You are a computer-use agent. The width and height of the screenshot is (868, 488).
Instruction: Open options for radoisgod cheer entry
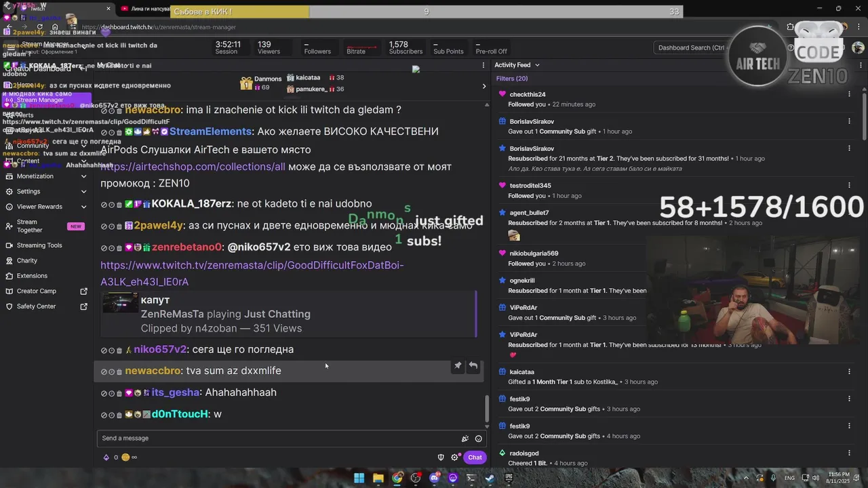pyautogui.click(x=849, y=453)
